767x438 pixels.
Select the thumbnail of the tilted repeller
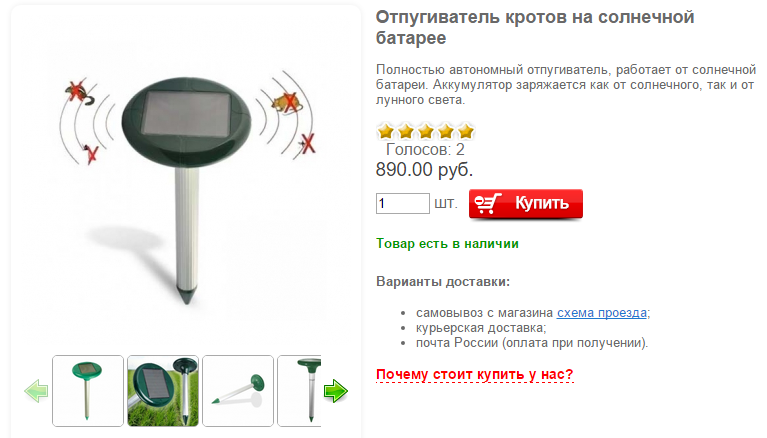(x=238, y=391)
